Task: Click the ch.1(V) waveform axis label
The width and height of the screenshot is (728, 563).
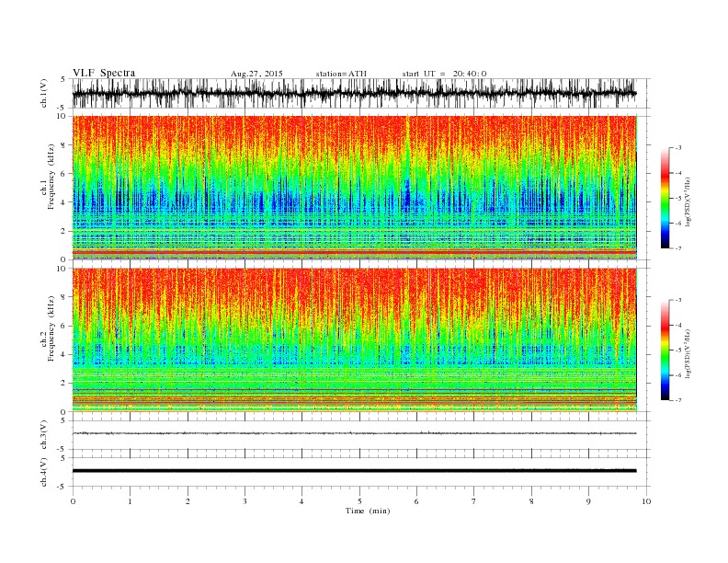Action: [x=44, y=93]
